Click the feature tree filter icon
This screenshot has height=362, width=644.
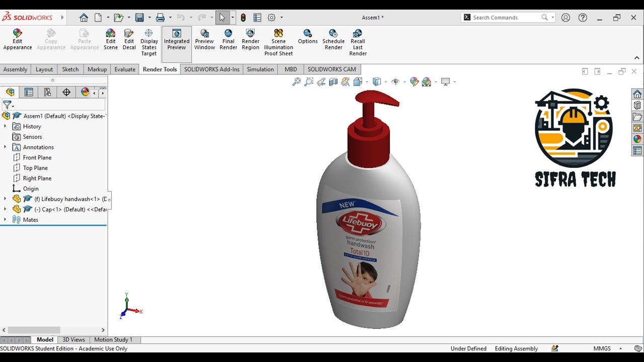pyautogui.click(x=8, y=105)
